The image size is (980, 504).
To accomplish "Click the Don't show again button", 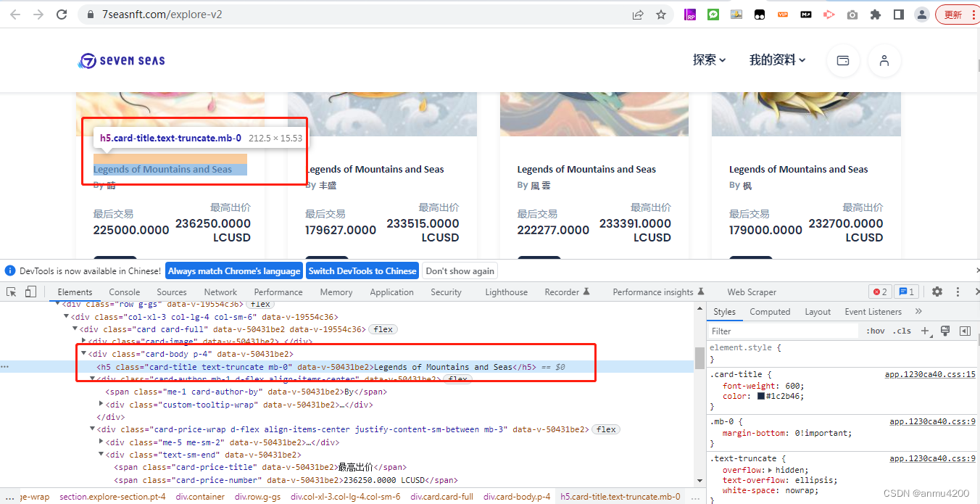I will (x=460, y=270).
